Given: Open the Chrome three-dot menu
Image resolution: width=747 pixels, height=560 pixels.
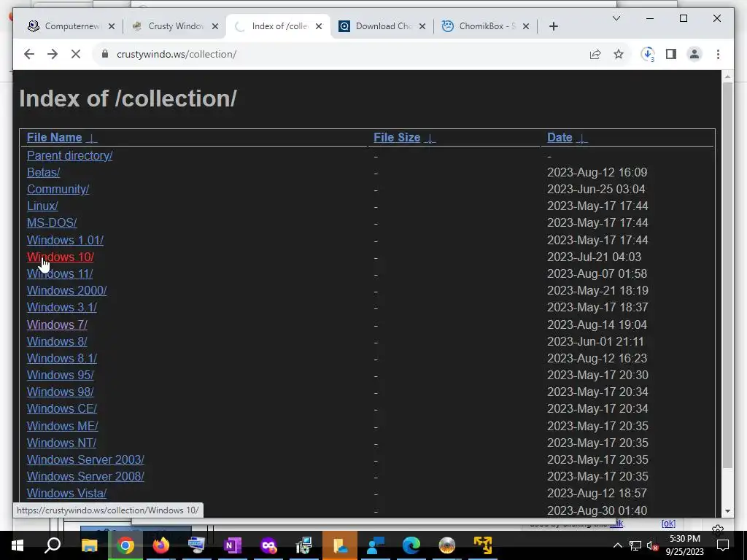Looking at the screenshot, I should 718,54.
